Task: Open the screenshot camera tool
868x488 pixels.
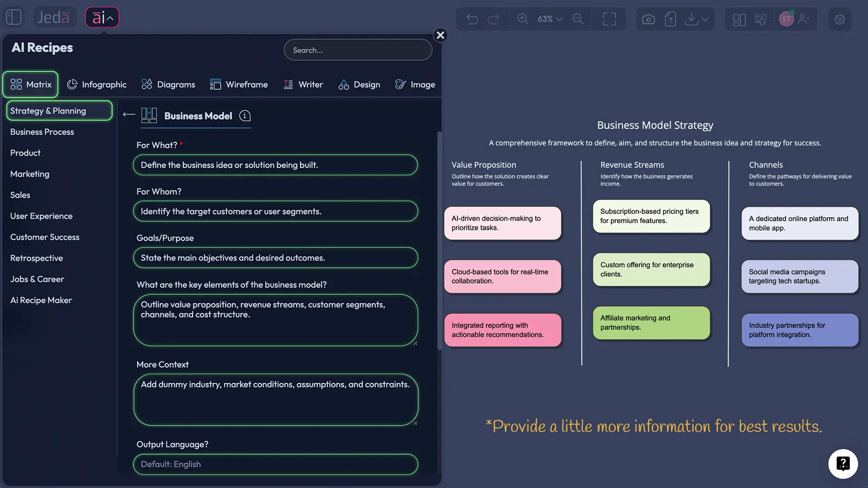Action: coord(648,19)
